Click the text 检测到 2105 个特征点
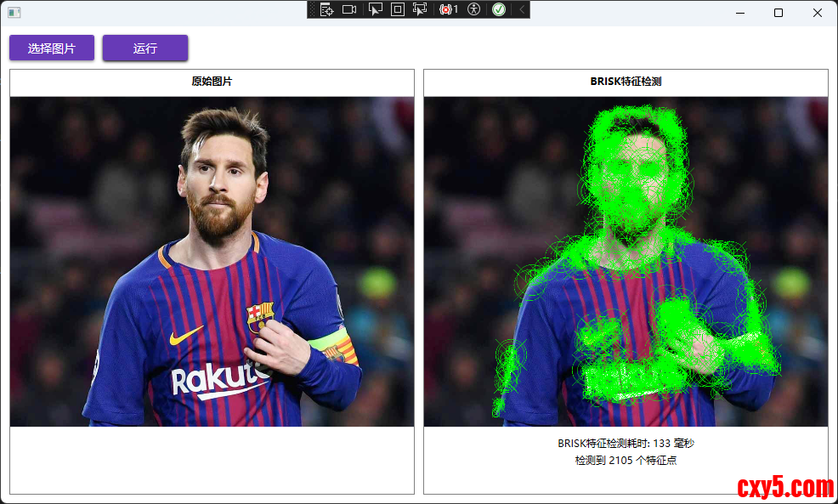Viewport: 838px width, 504px height. pos(626,460)
